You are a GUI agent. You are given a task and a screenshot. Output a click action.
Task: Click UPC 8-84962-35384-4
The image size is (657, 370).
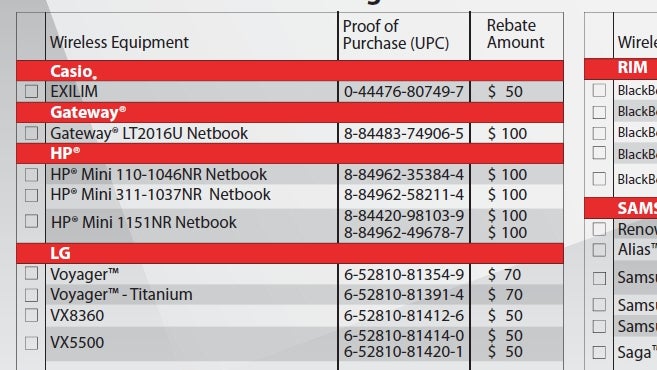point(404,175)
